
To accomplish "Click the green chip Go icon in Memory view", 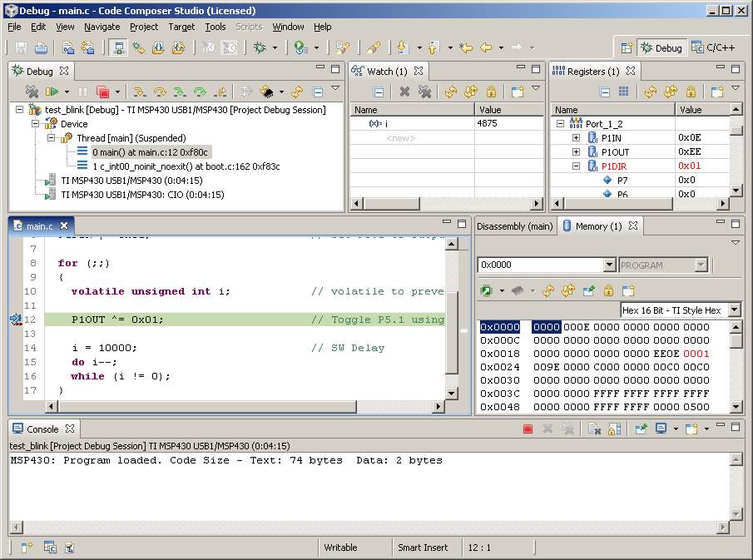I will tap(487, 290).
